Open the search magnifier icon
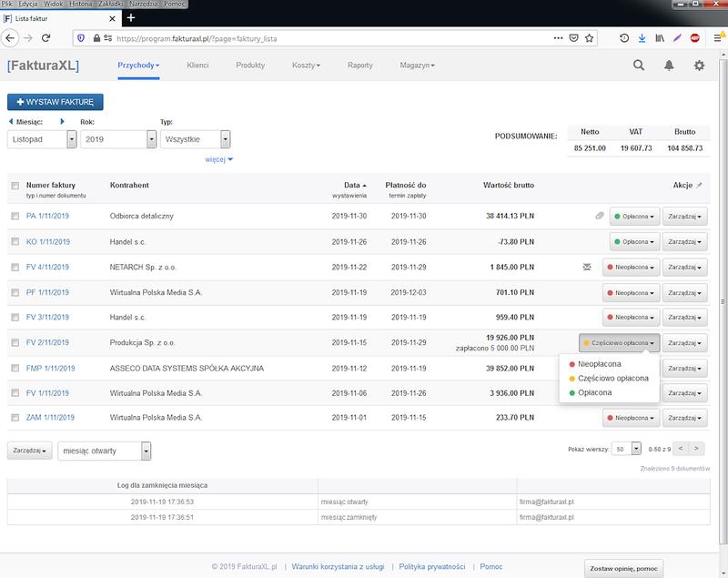Screen dimensions: 728x578 (x=639, y=66)
